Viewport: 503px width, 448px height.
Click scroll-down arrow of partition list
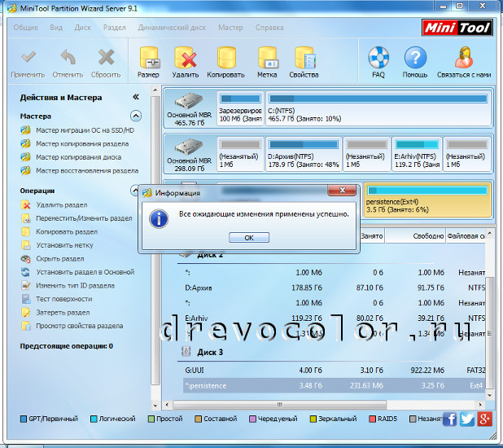point(489,395)
